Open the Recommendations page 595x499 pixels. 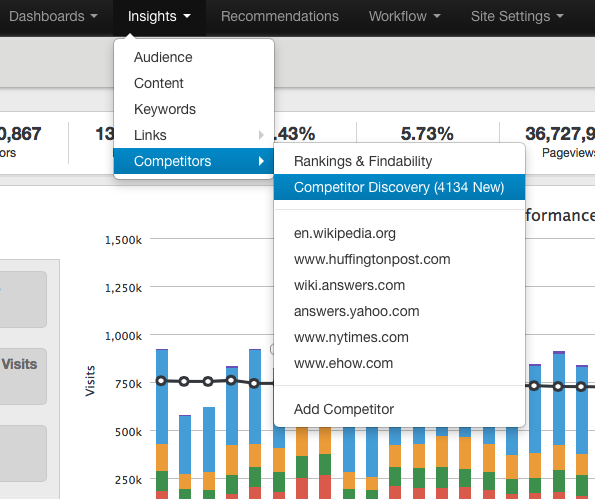(x=280, y=16)
